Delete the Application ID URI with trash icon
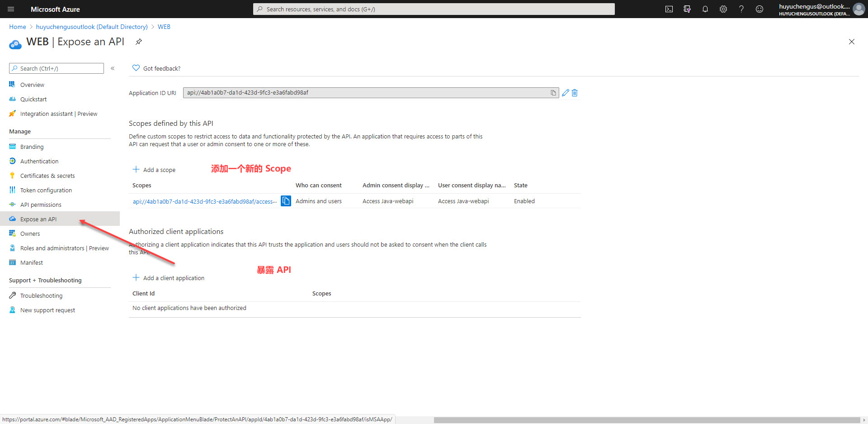Viewport: 868px width, 424px height. click(x=575, y=93)
